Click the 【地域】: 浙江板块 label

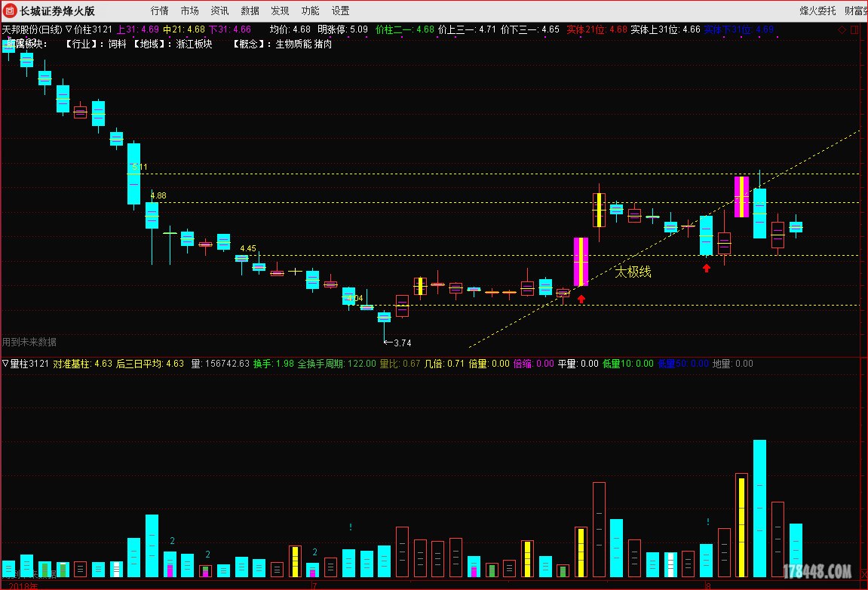pyautogui.click(x=171, y=44)
